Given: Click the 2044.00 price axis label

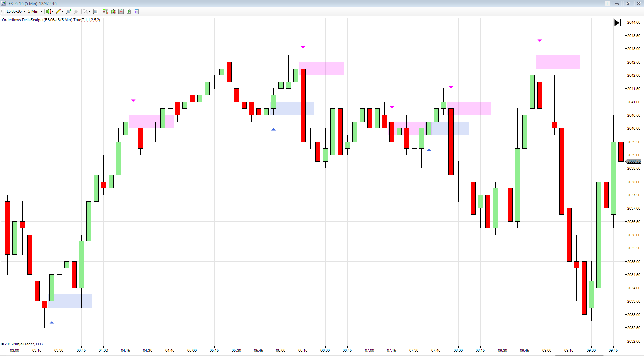Looking at the screenshot, I should click(x=634, y=22).
